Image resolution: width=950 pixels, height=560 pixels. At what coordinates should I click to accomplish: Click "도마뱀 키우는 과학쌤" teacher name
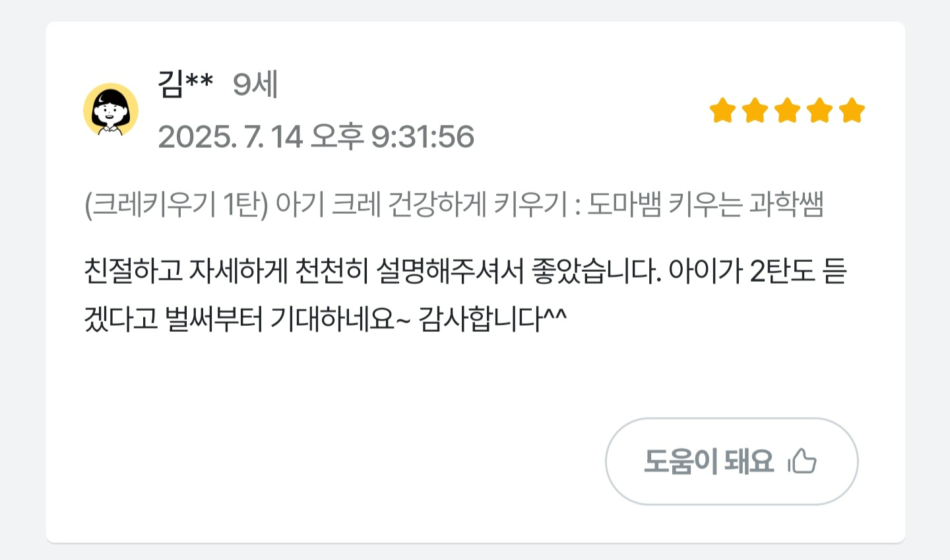point(705,204)
